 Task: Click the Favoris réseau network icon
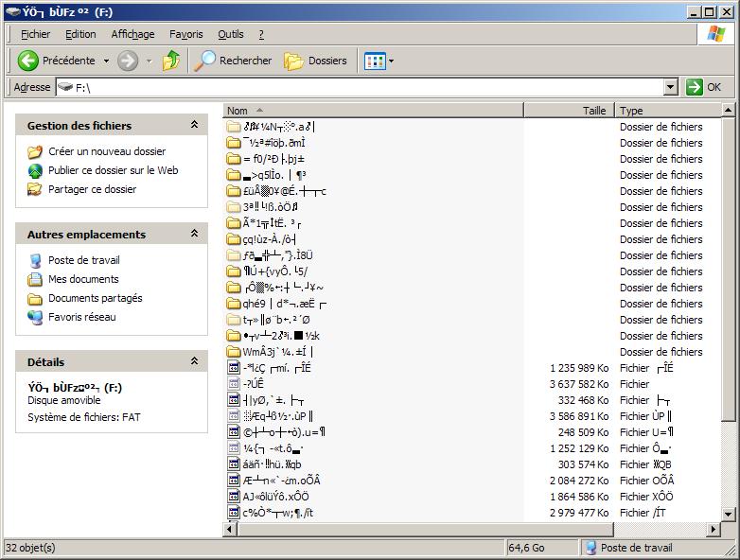35,317
